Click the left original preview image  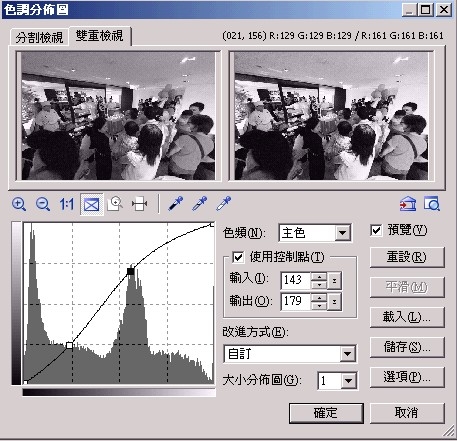pyautogui.click(x=118, y=116)
